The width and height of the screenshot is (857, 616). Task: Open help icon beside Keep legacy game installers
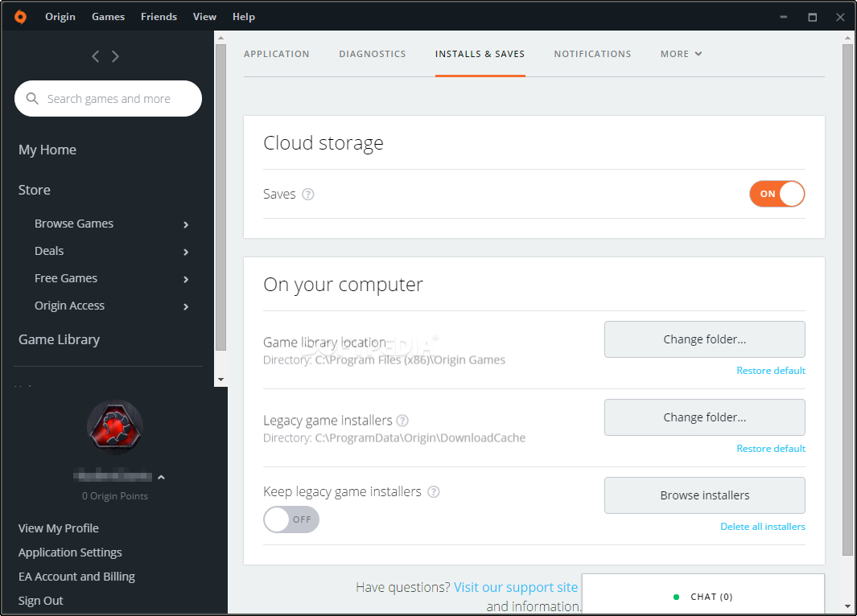[434, 492]
